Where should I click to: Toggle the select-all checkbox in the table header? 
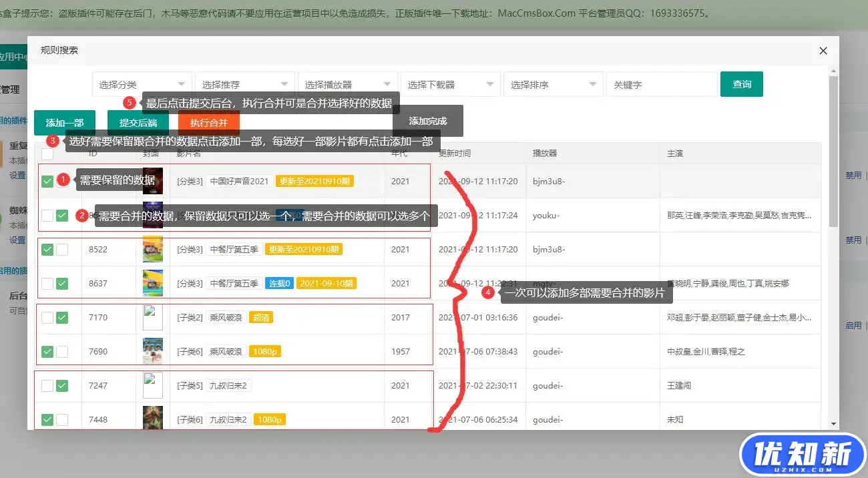pyautogui.click(x=47, y=154)
